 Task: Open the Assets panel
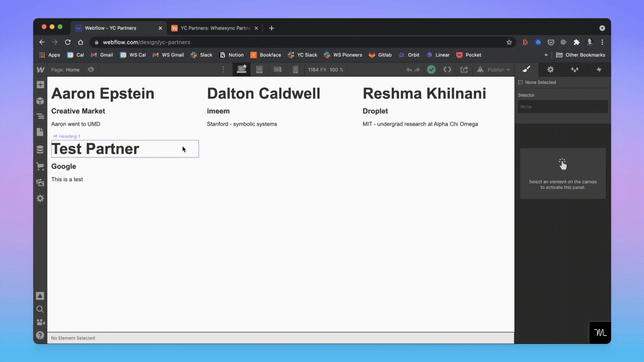[40, 183]
